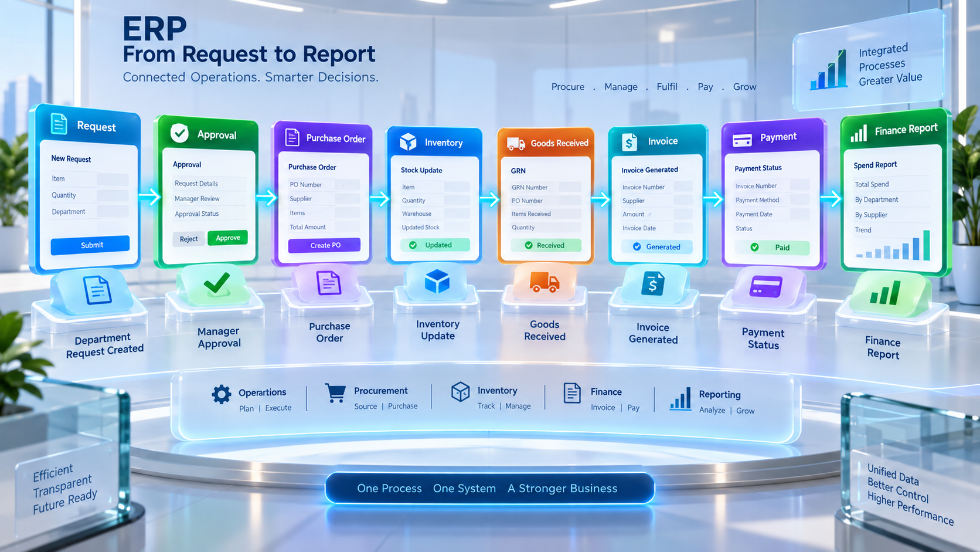
Task: Click the Finance document icon in the bottom bar
Action: point(572,393)
